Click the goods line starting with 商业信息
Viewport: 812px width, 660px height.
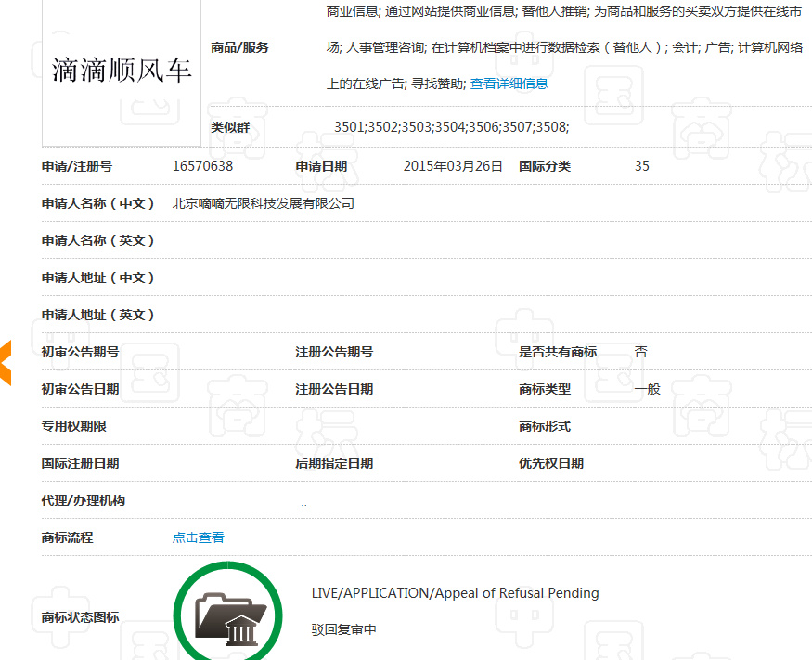click(564, 11)
